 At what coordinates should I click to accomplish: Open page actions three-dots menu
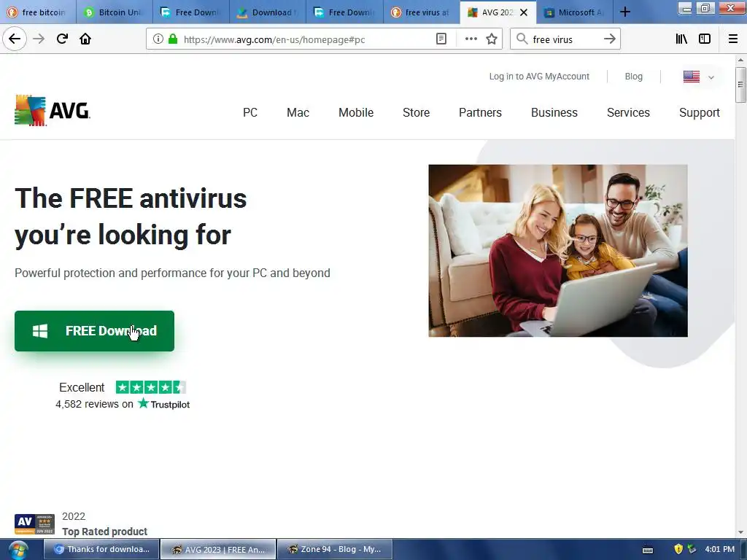[x=471, y=39]
